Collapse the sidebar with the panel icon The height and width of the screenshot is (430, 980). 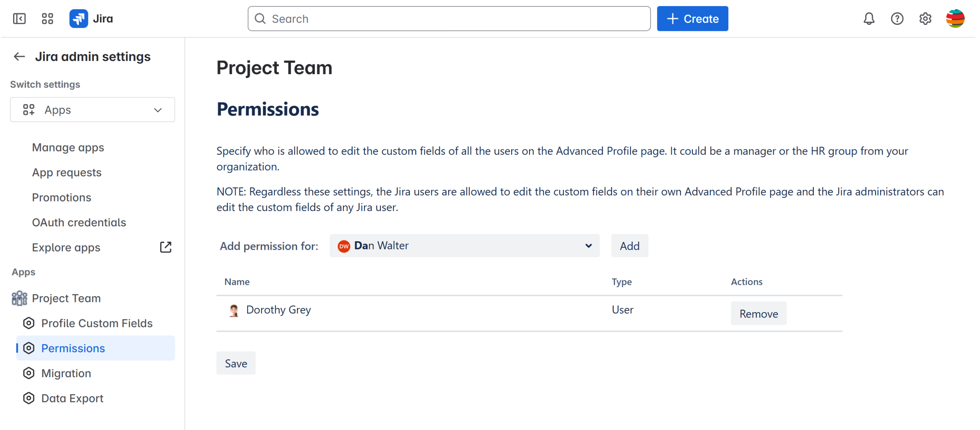pos(19,19)
